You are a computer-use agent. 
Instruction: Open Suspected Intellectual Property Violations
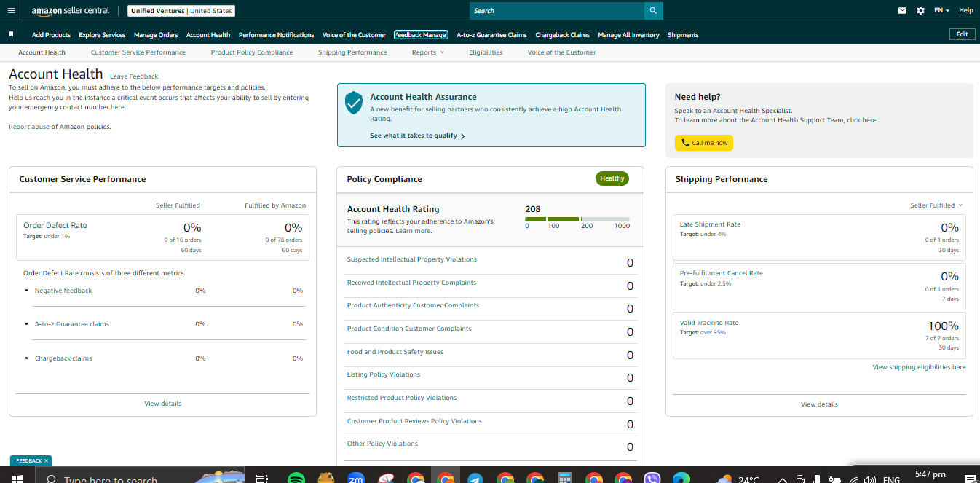click(412, 259)
